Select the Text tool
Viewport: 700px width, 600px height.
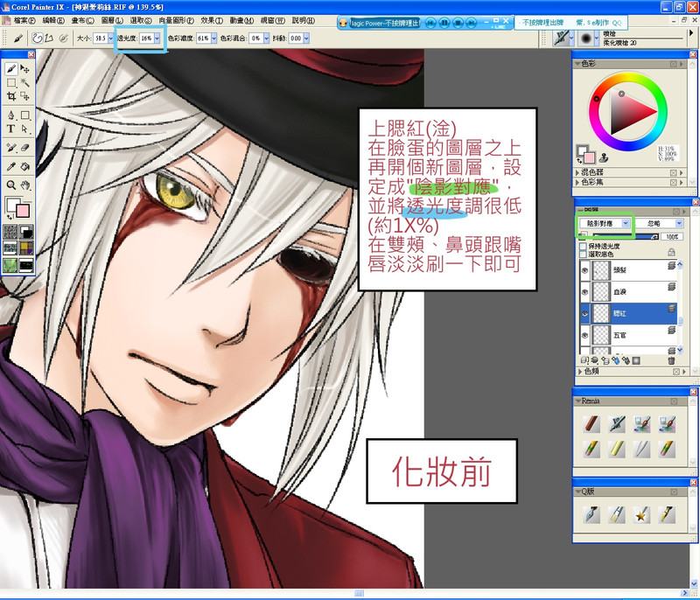pyautogui.click(x=11, y=129)
